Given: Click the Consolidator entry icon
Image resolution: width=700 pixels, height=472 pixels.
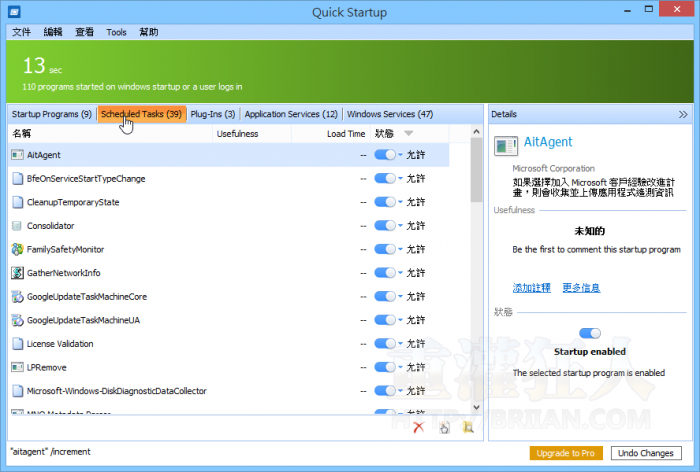Looking at the screenshot, I should pos(17,226).
